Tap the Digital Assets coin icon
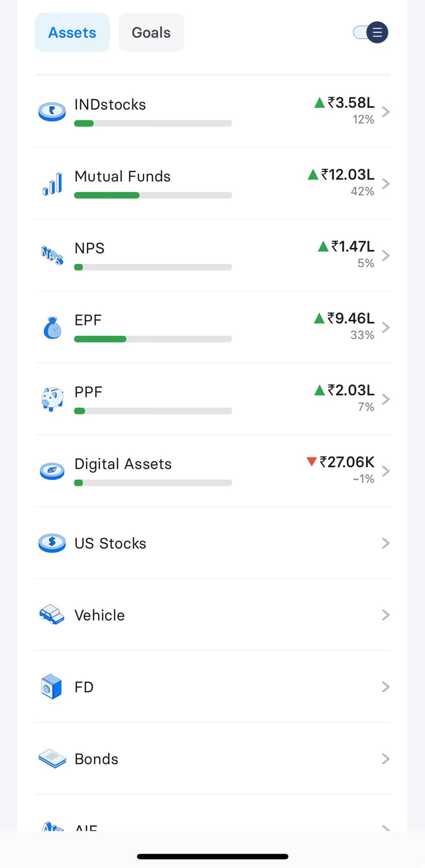Viewport: 425px width, 868px height. 52,470
